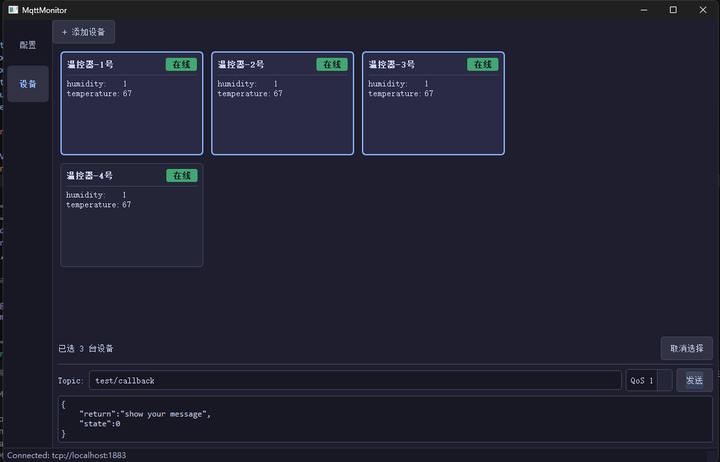Focus the Topic input test/callback

tap(355, 380)
